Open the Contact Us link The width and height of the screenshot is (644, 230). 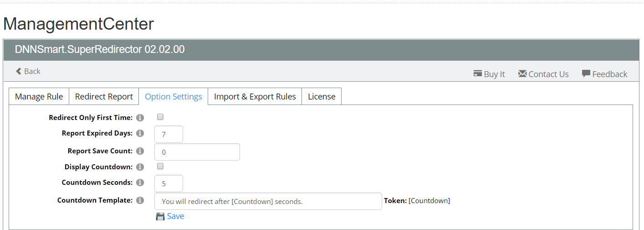coord(543,74)
